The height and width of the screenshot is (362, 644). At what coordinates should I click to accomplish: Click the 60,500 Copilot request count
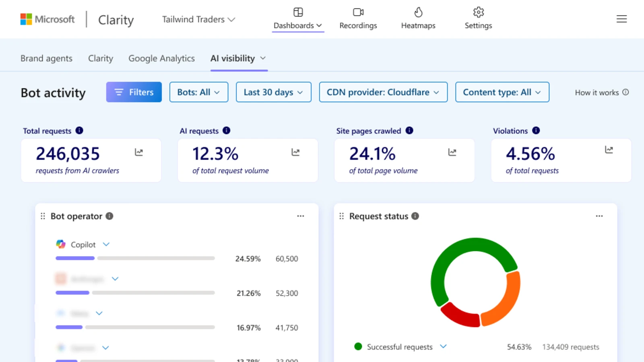[287, 259]
